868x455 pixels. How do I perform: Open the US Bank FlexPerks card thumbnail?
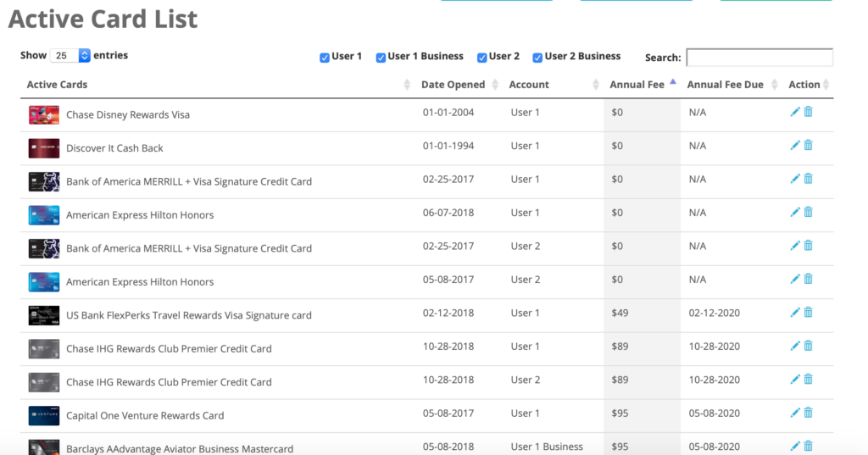(44, 315)
